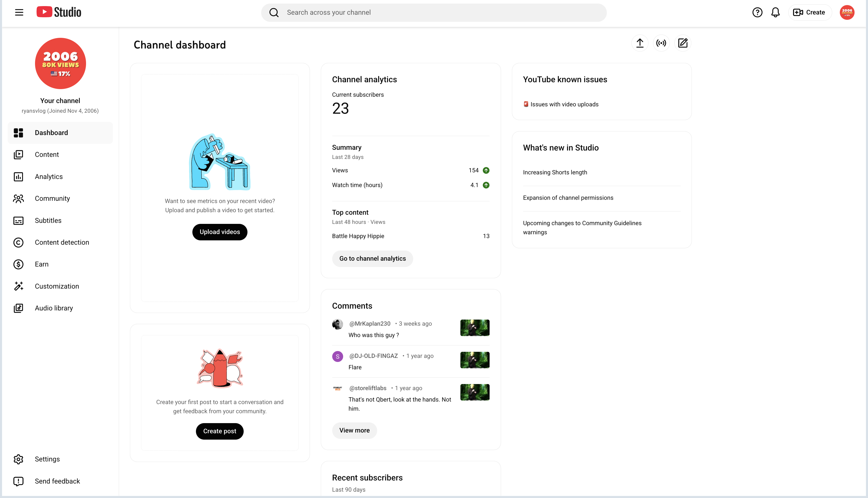Select Earn in the sidebar
868x498 pixels.
60,264
